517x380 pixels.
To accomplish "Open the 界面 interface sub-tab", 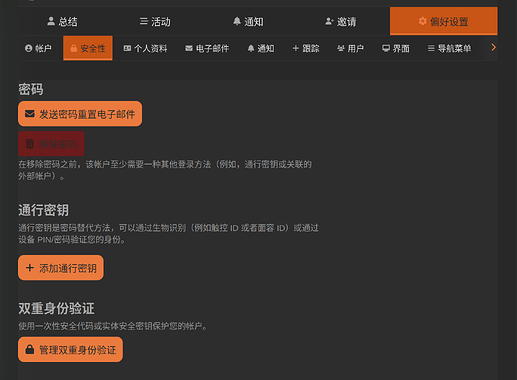I will click(396, 48).
